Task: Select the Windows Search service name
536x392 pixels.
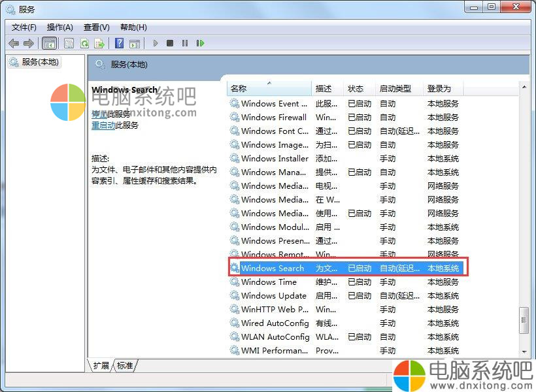Action: click(x=273, y=269)
